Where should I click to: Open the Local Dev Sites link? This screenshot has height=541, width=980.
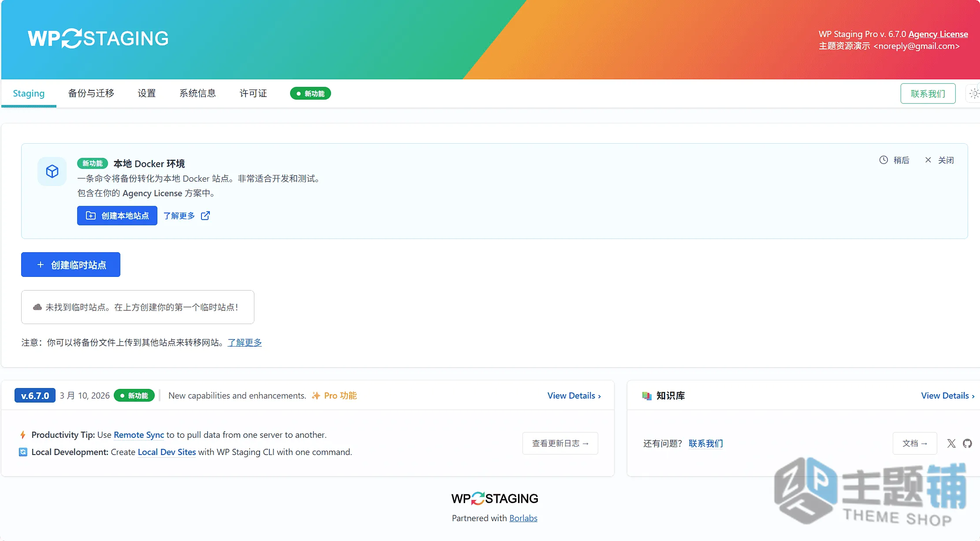pos(167,452)
